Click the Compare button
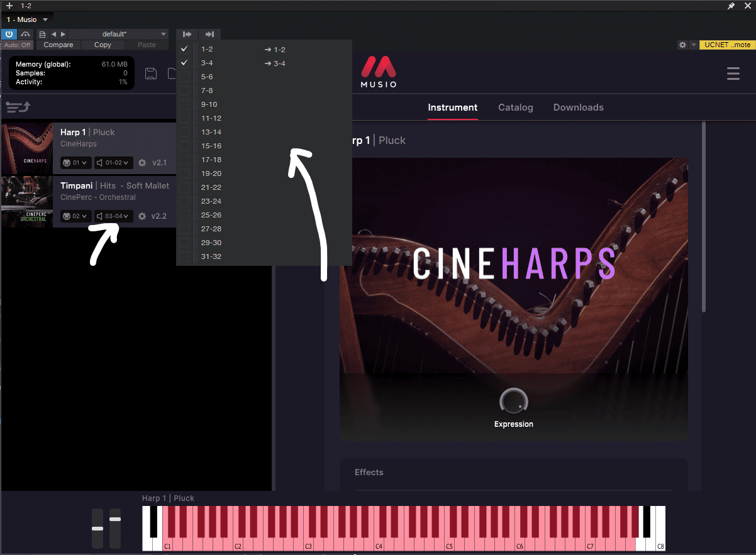 tap(58, 45)
